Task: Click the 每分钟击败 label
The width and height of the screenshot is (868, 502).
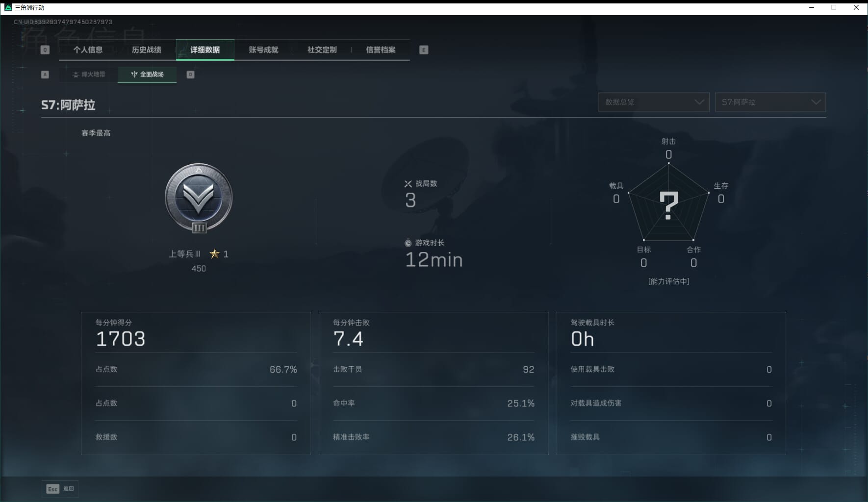Action: [351, 323]
